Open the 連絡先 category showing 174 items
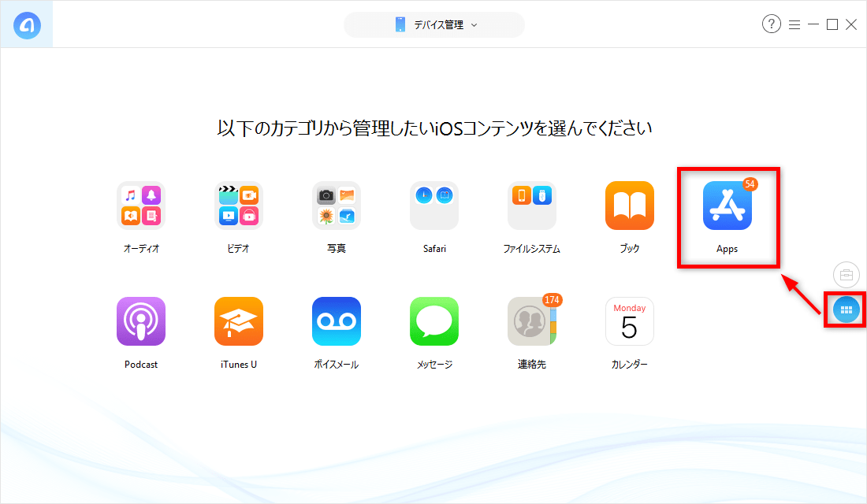 point(531,321)
